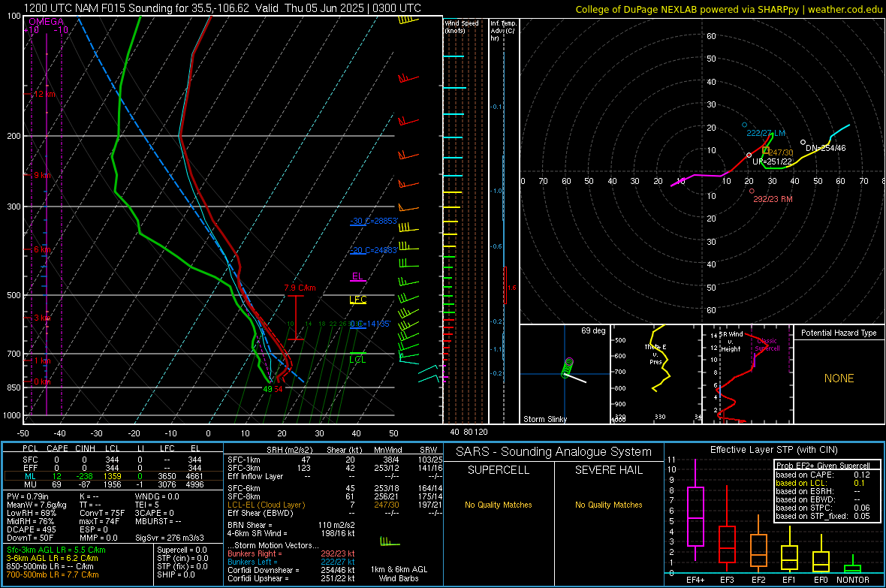Viewport: 886px width, 588px height.
Task: Click the red Bunkers Right storm motion row
Action: pos(291,553)
